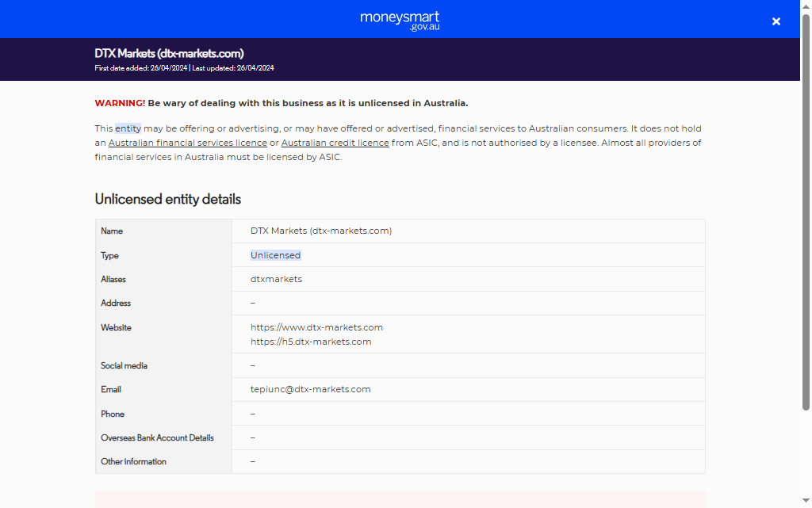This screenshot has width=812, height=508.
Task: Open the Australian credit licence link
Action: point(335,143)
